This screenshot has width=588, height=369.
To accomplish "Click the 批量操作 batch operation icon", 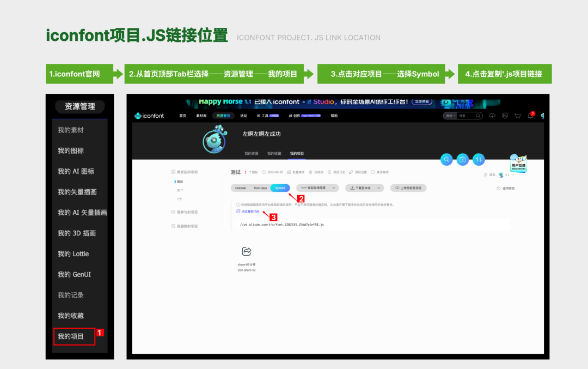I will pyautogui.click(x=289, y=172).
